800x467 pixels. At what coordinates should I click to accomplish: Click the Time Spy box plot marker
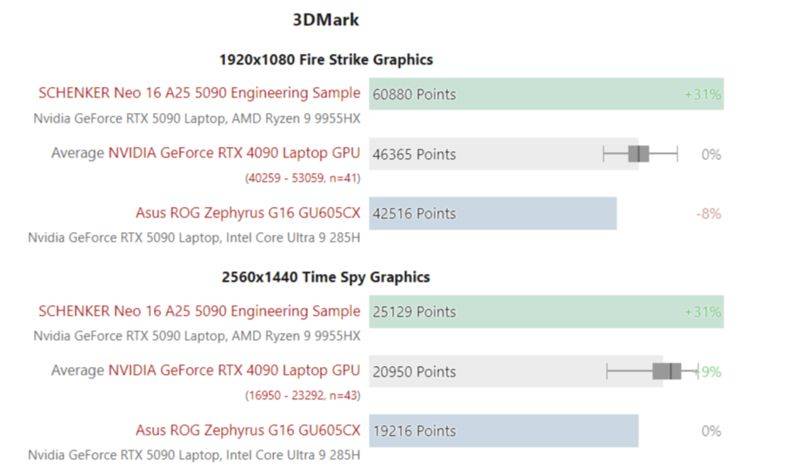click(667, 371)
